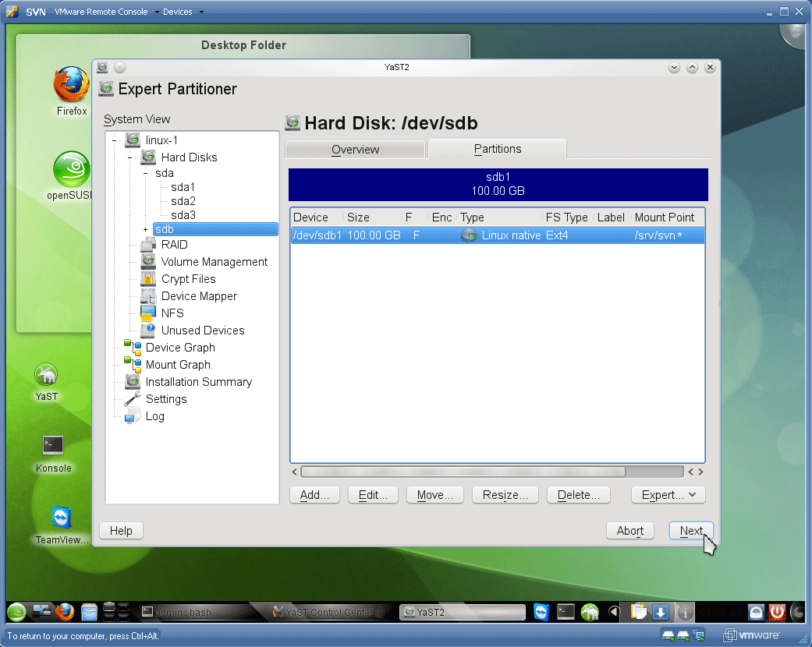812x647 pixels.
Task: Click the TeamViewer system tray icon
Action: pyautogui.click(x=541, y=613)
